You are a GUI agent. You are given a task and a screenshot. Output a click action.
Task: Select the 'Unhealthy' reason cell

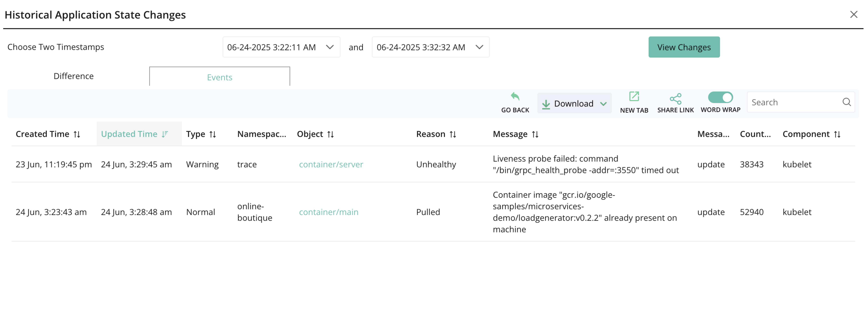tap(436, 164)
